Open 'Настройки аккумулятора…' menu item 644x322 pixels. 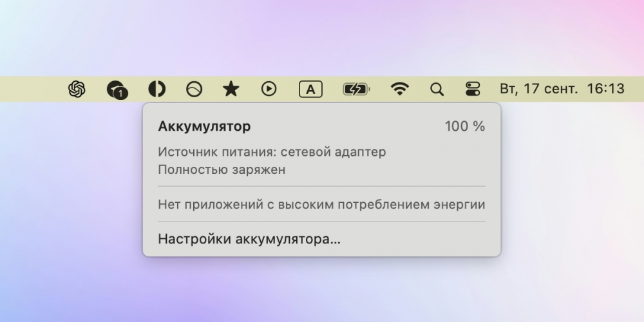pyautogui.click(x=249, y=239)
